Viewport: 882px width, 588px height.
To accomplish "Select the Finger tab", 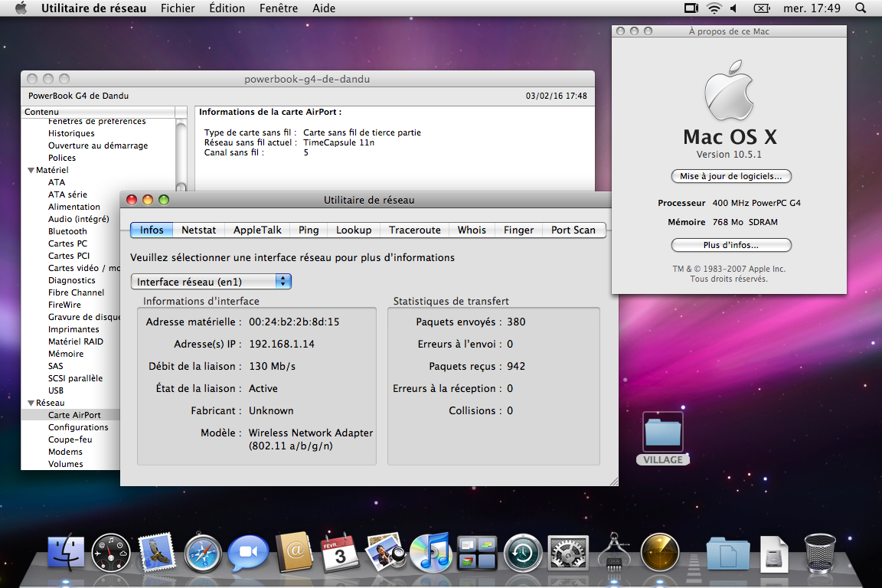I will coord(518,230).
